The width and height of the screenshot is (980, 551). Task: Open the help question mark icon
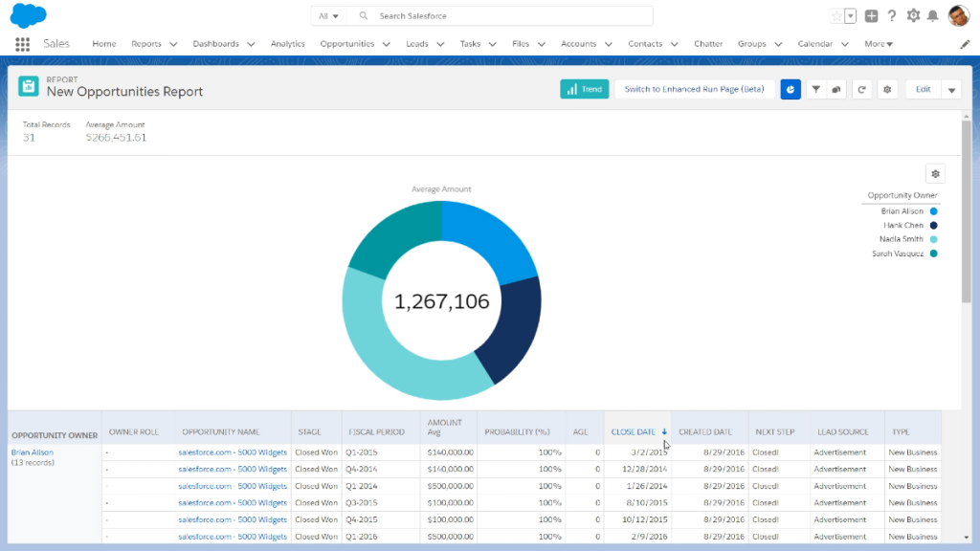[x=892, y=16]
